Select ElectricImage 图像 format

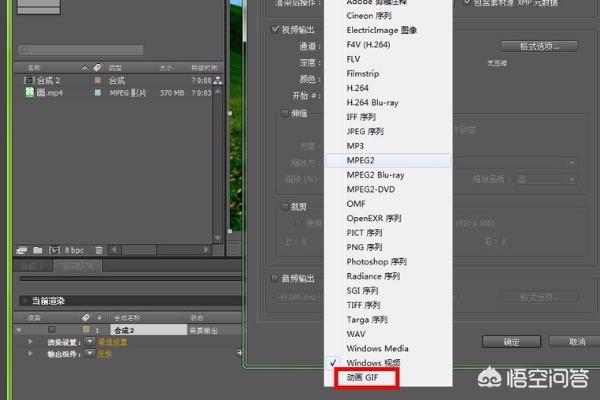[382, 30]
